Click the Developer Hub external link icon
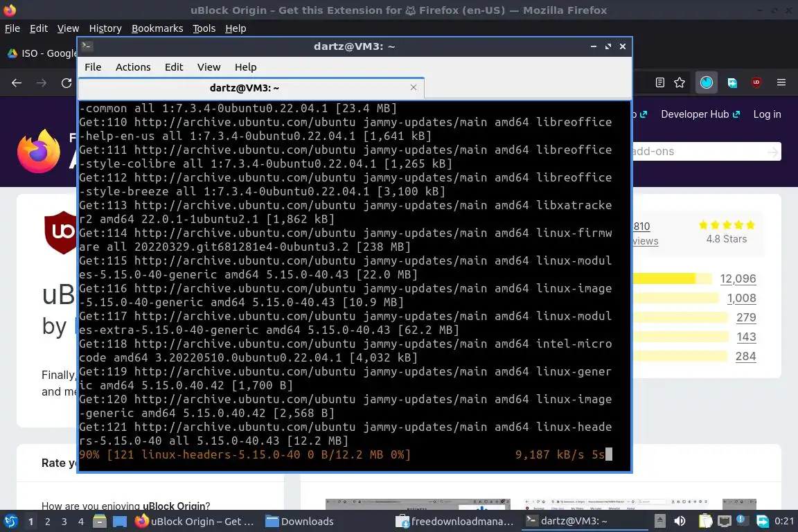The height and width of the screenshot is (532, 798). point(736,114)
